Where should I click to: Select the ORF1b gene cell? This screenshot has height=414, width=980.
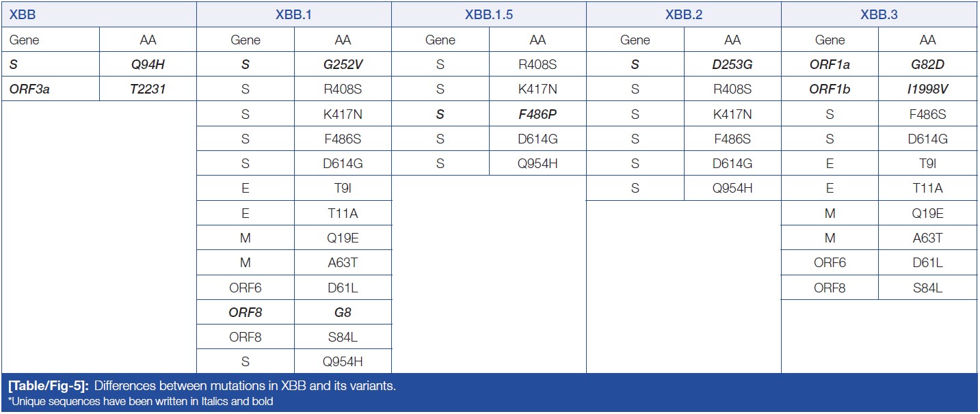830,89
